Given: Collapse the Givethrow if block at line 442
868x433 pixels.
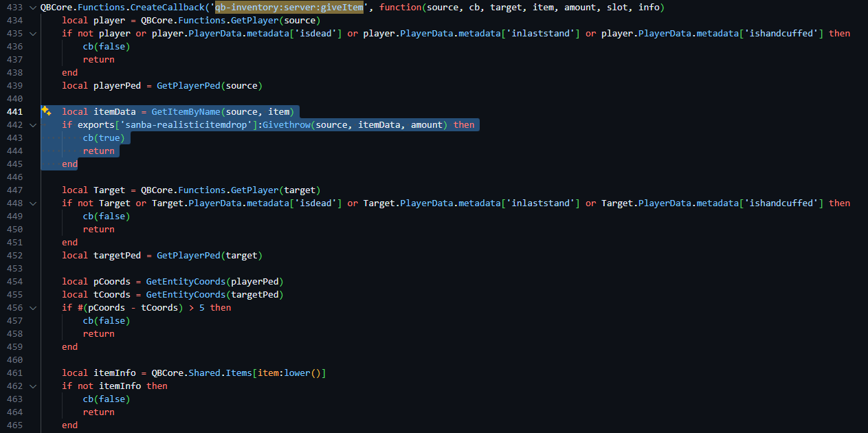Looking at the screenshot, I should [32, 125].
